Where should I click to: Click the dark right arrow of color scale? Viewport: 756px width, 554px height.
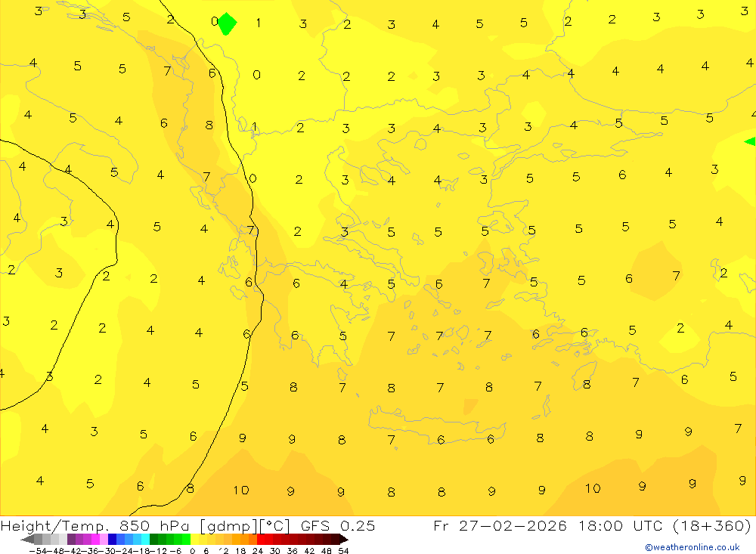pos(344,540)
